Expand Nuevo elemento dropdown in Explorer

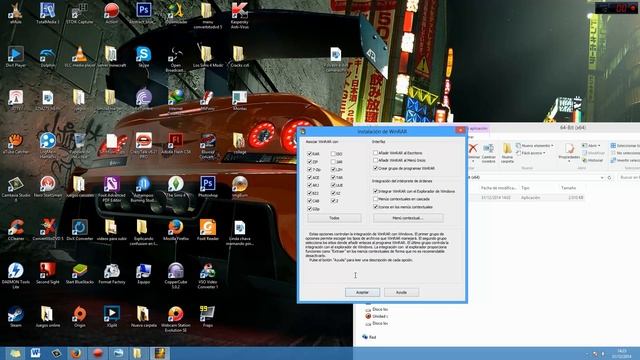point(534,145)
